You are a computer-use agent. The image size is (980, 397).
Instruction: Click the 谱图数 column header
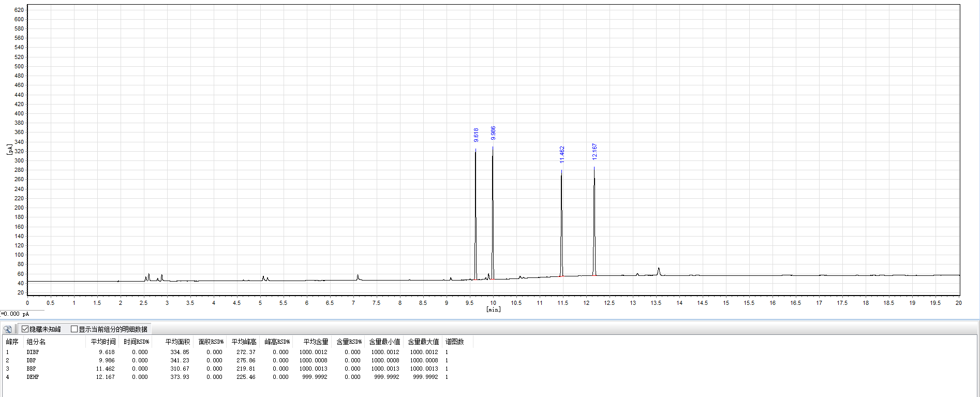454,342
